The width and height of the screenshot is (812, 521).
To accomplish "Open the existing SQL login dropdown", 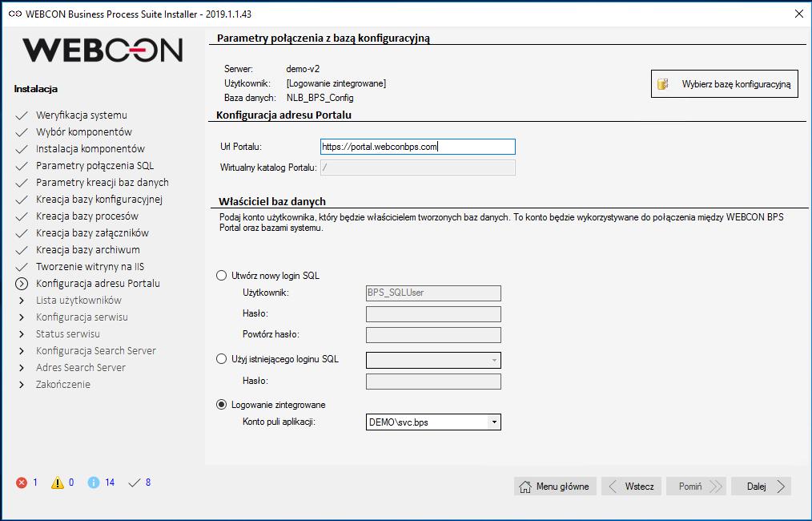I will [494, 361].
